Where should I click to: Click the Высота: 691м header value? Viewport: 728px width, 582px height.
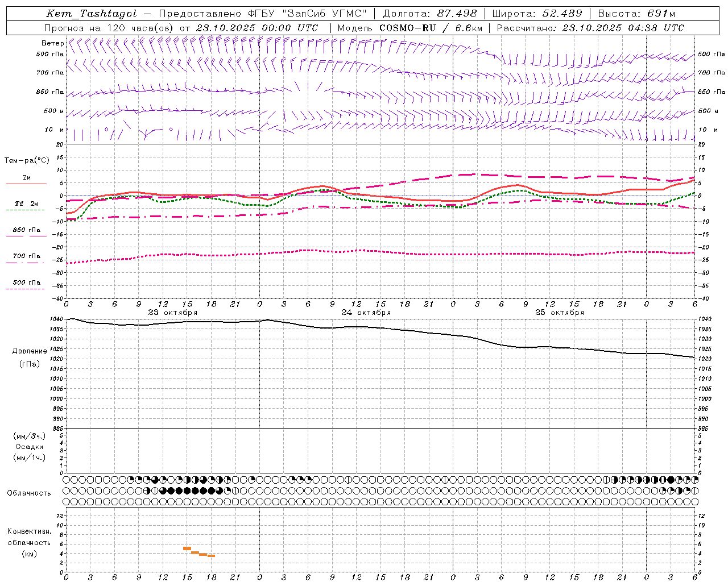(x=636, y=14)
